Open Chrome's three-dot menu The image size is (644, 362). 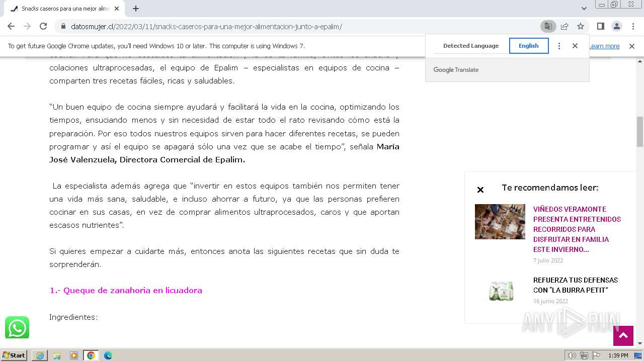click(632, 26)
